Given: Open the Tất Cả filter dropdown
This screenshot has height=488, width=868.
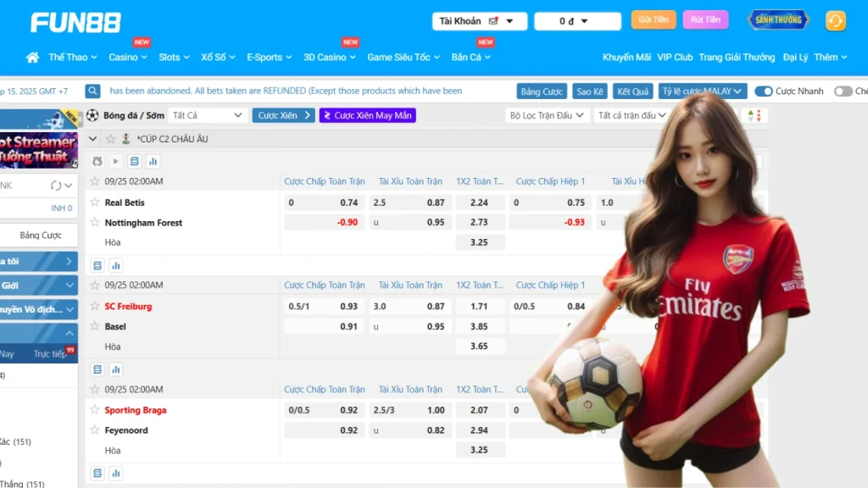Looking at the screenshot, I should pyautogui.click(x=207, y=115).
